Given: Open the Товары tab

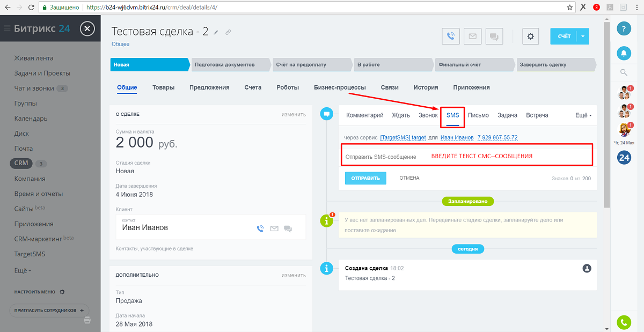Looking at the screenshot, I should click(163, 87).
